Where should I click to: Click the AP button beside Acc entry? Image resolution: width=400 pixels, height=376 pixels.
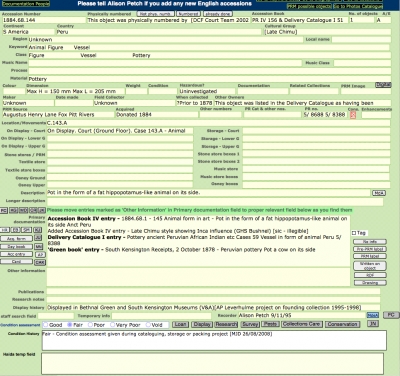[40, 254]
